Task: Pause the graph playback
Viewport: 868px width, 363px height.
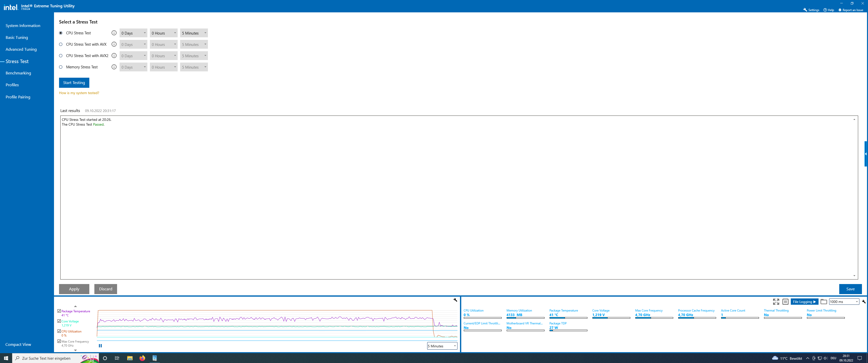Action: (x=100, y=346)
